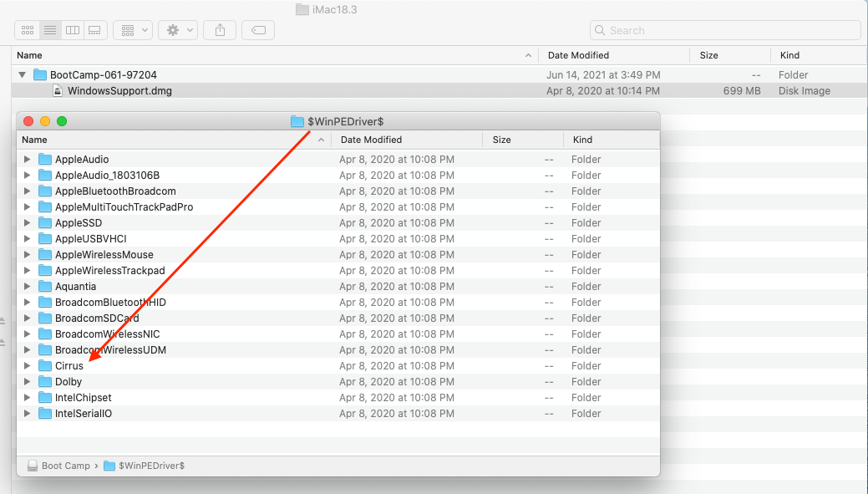Expand the AppleSSD folder
Viewport: 868px width, 494px height.
tap(27, 222)
